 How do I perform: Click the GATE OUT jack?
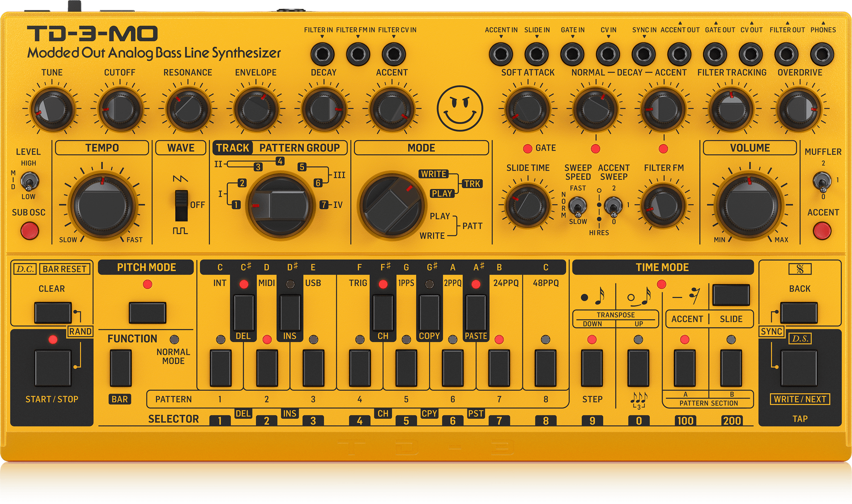point(715,54)
